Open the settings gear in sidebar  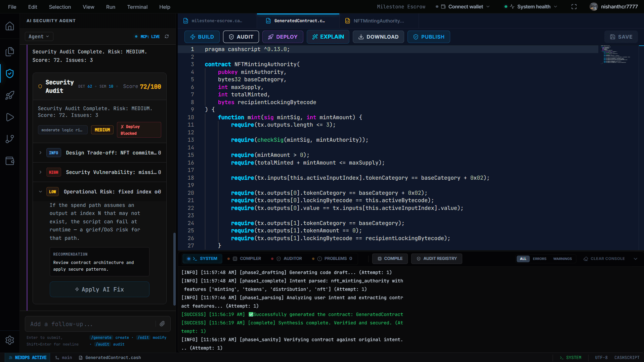pyautogui.click(x=10, y=340)
